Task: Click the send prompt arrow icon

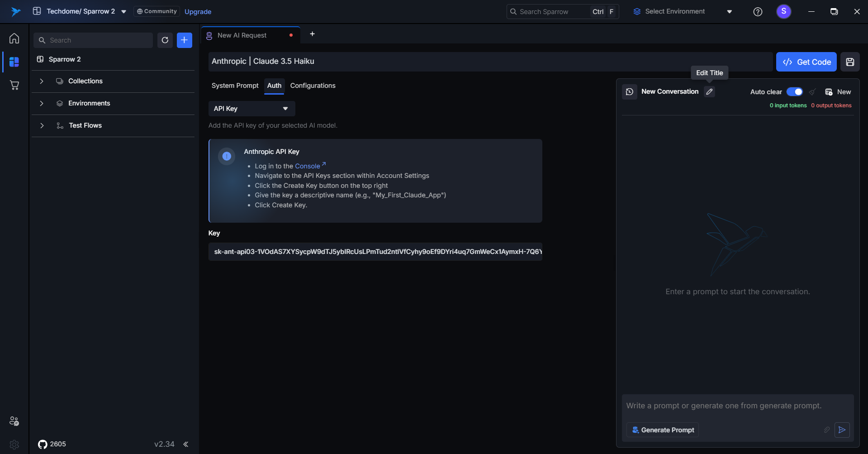Action: (842, 430)
